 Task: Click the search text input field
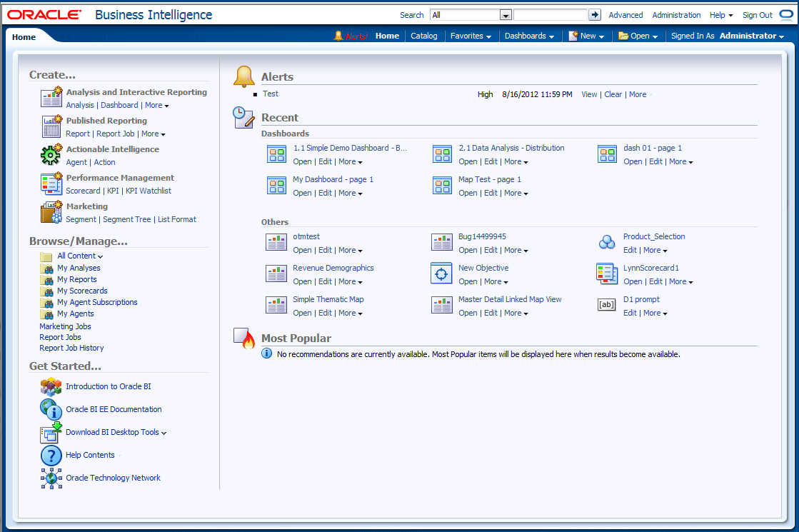[550, 15]
